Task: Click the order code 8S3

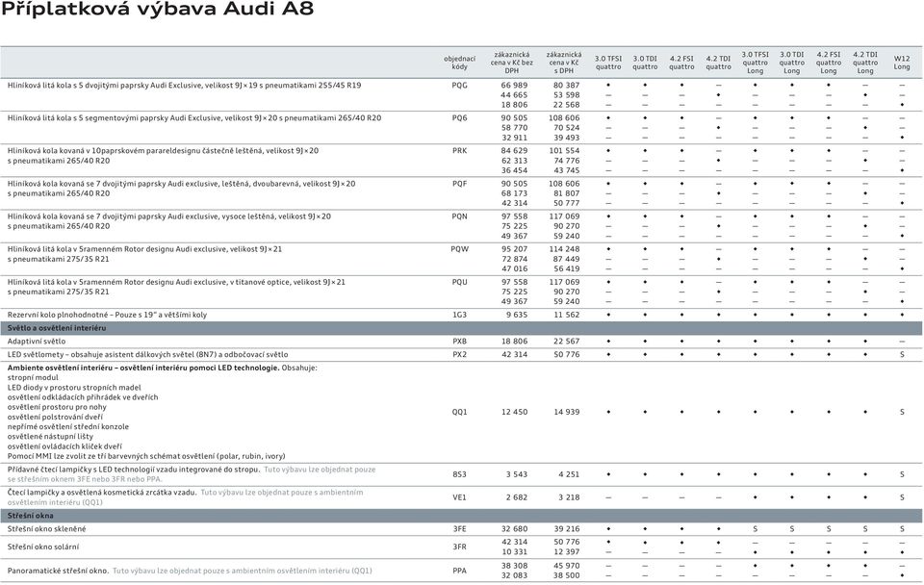Action: 460,475
